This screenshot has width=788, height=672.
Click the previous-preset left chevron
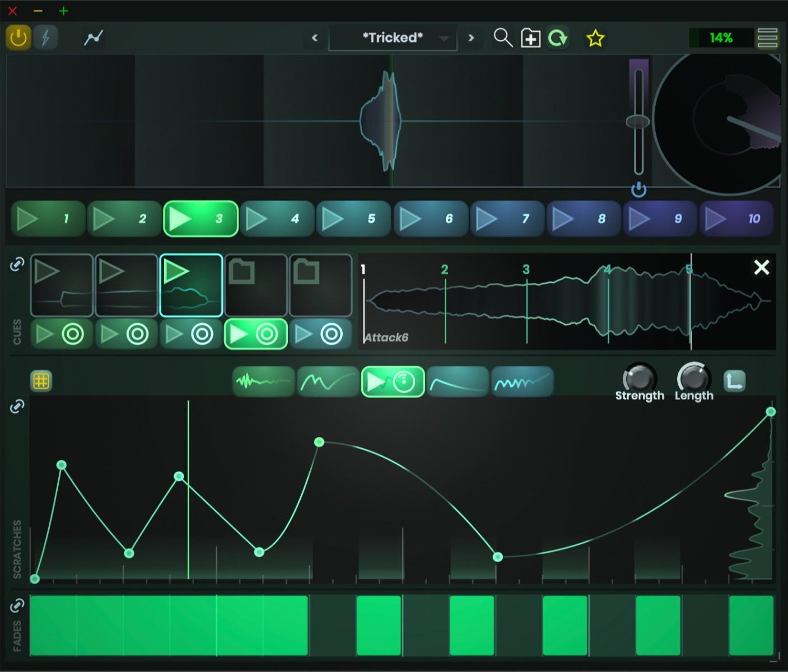314,38
